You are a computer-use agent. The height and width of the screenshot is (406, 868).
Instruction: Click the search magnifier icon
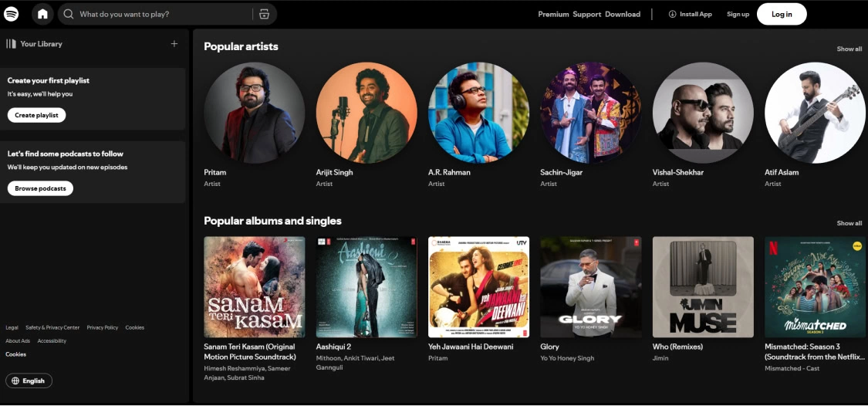point(69,14)
